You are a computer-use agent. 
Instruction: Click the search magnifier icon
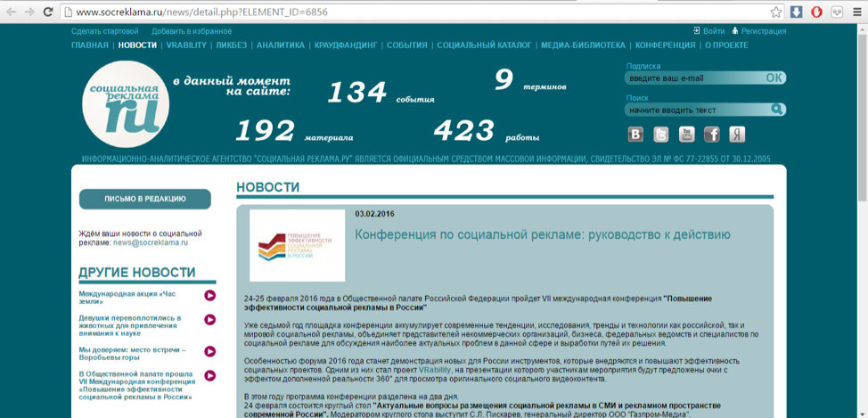click(777, 110)
